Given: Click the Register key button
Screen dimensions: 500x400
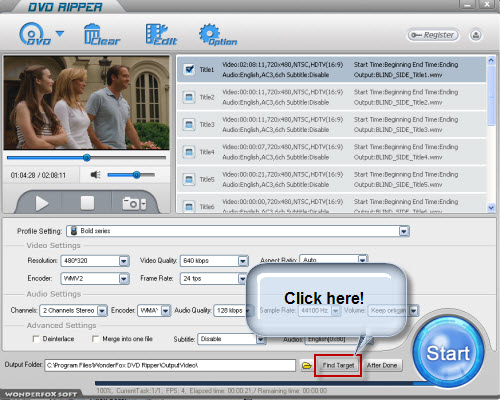Looking at the screenshot, I should pos(433,35).
